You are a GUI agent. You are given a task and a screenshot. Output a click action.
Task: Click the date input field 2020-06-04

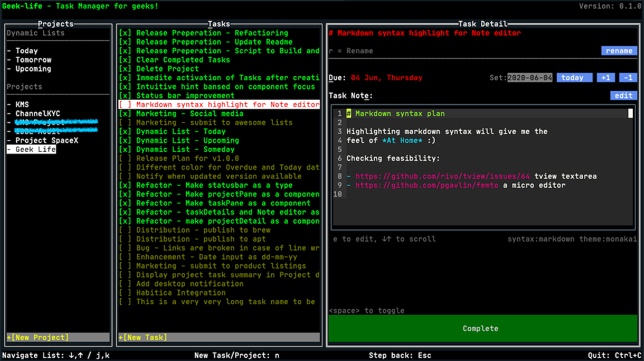point(530,78)
